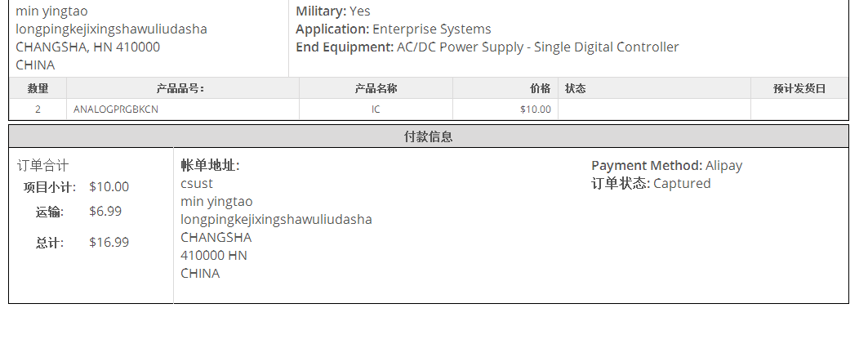Click the IC product name cell
868x344 pixels.
pyautogui.click(x=376, y=109)
